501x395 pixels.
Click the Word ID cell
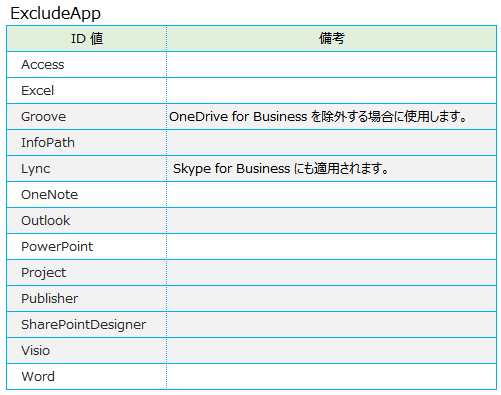pyautogui.click(x=87, y=377)
